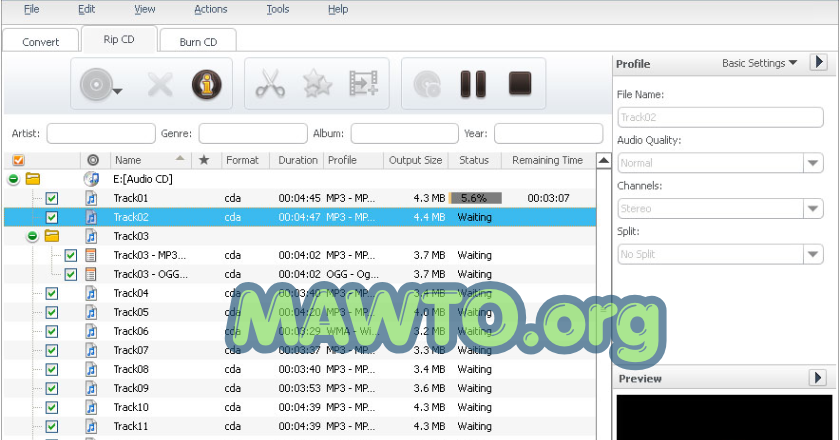
Task: Click the music note icon of Track09
Action: 92,388
